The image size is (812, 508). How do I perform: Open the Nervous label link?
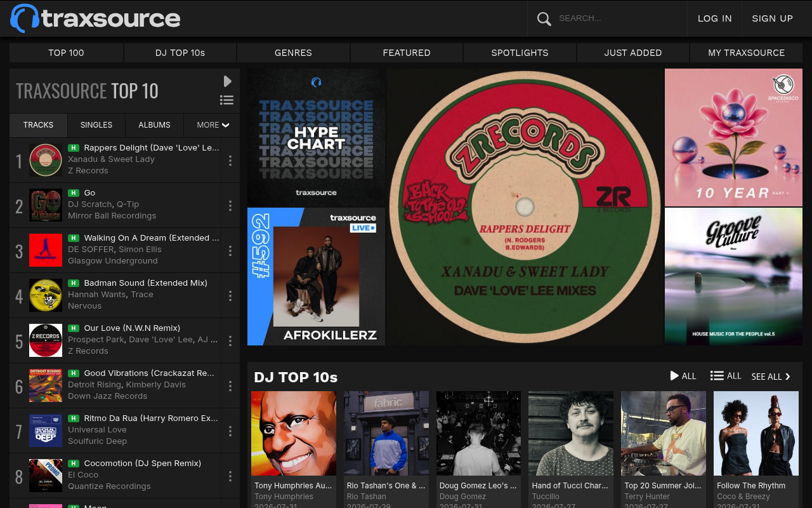tap(84, 306)
